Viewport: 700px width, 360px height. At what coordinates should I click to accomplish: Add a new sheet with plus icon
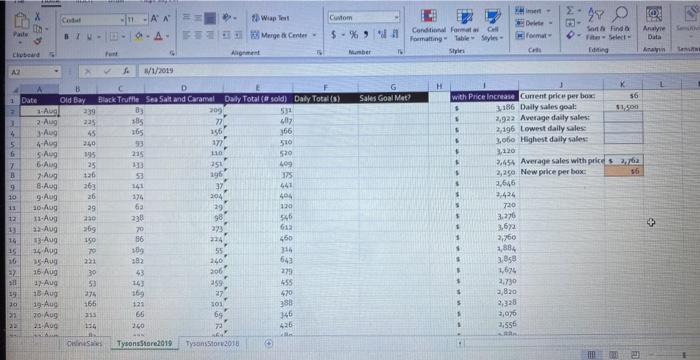pos(268,343)
